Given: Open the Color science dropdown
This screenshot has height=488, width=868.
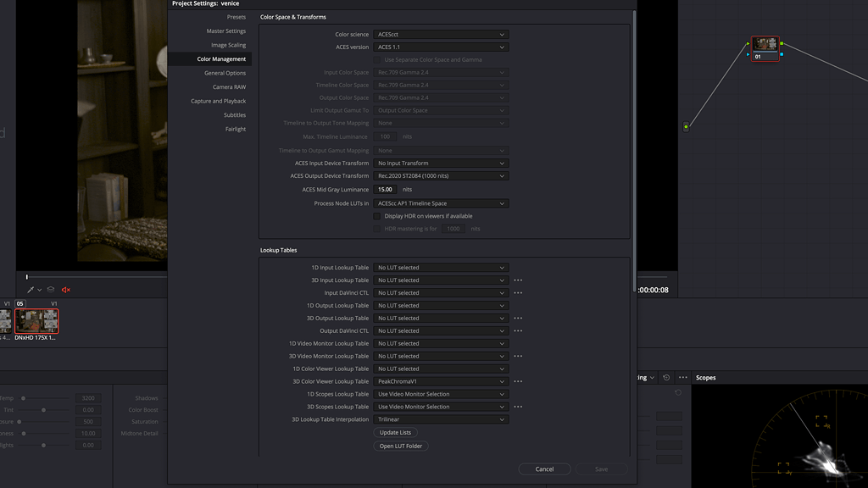Looking at the screenshot, I should click(x=440, y=34).
